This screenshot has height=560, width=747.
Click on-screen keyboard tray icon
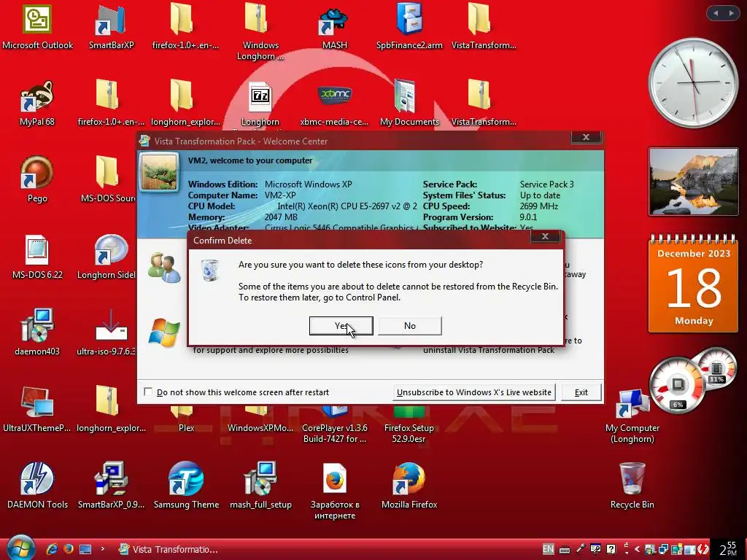click(565, 550)
